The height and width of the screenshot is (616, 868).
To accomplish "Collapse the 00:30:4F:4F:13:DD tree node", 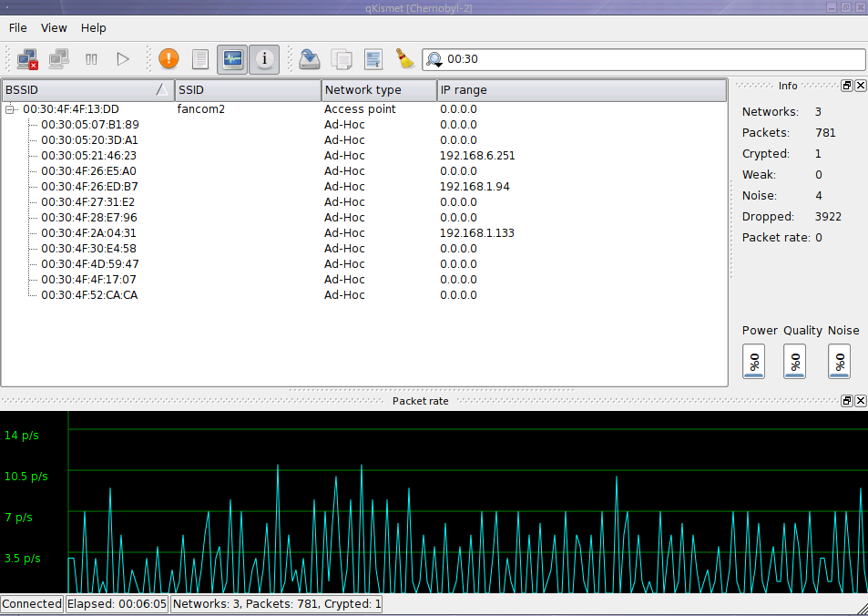I will pyautogui.click(x=11, y=109).
